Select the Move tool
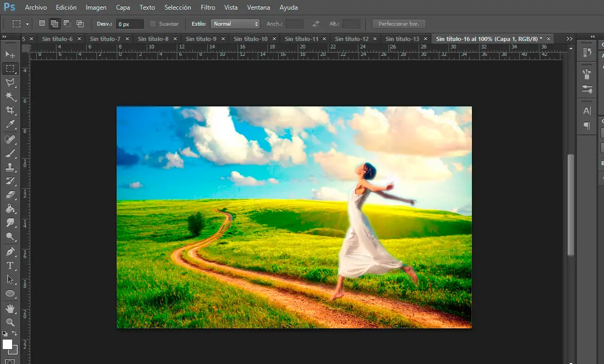 tap(10, 54)
